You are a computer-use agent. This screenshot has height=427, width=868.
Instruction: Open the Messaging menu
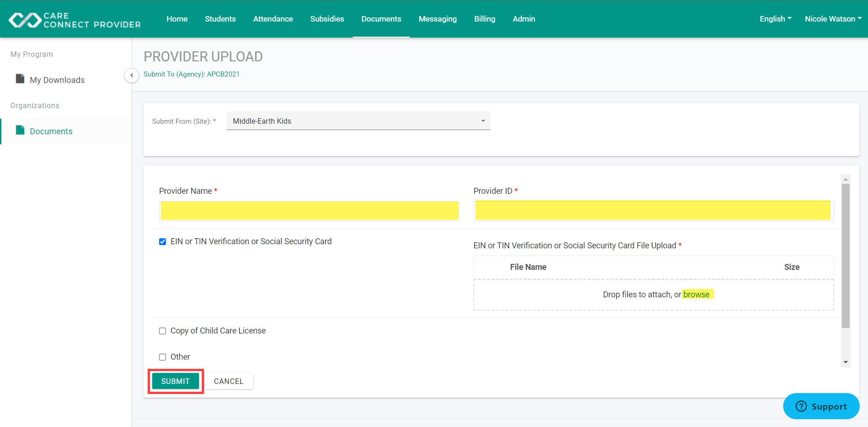[437, 19]
